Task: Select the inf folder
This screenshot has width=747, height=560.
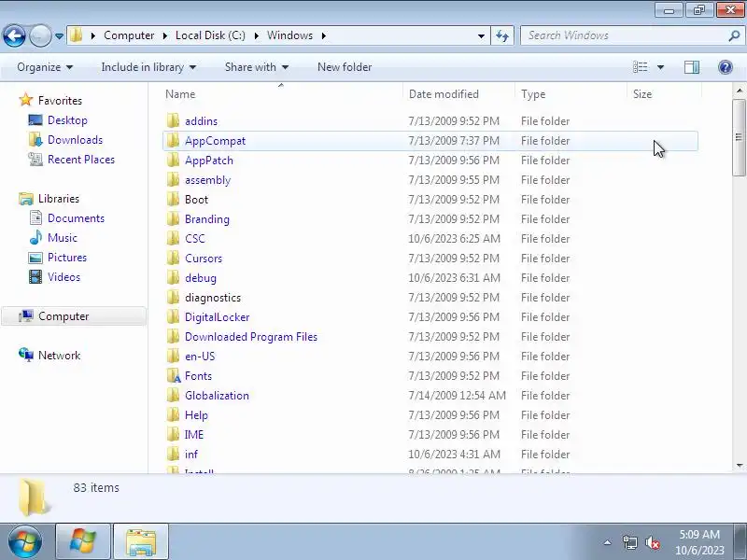Action: pyautogui.click(x=191, y=454)
